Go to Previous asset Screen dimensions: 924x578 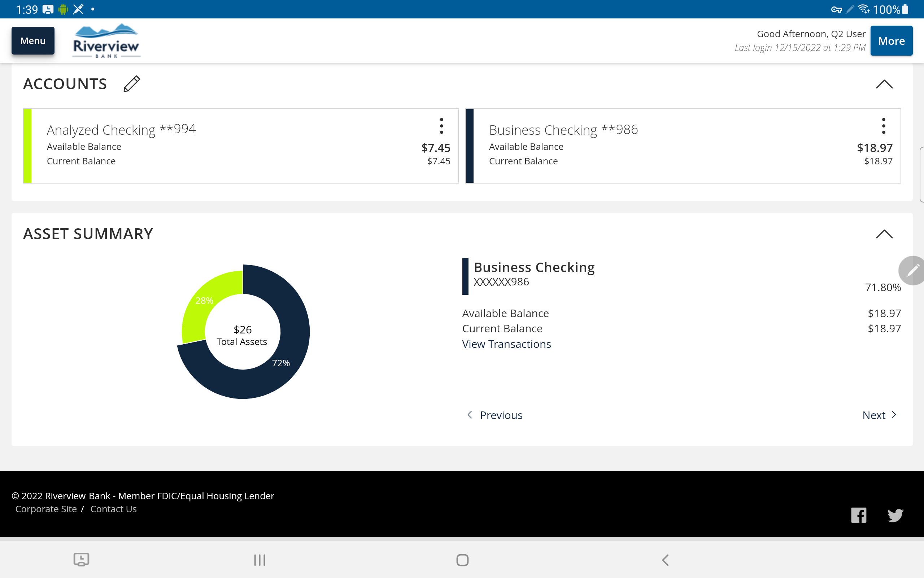495,415
